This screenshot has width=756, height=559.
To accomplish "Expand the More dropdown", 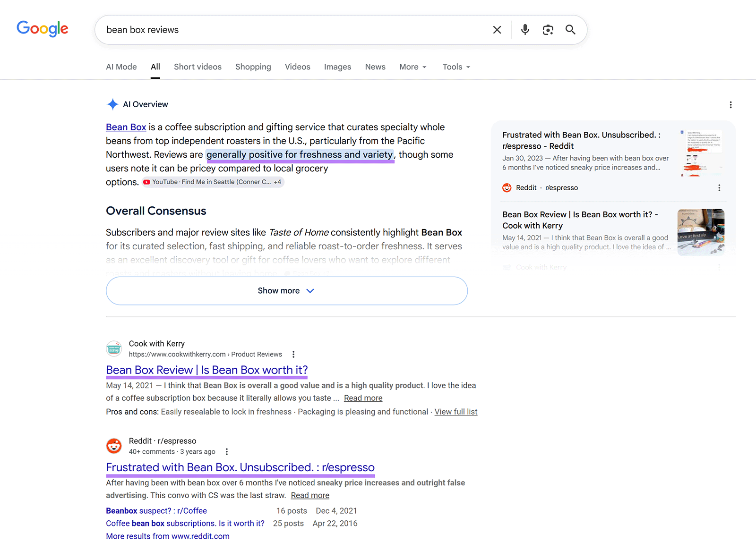I will (x=413, y=67).
